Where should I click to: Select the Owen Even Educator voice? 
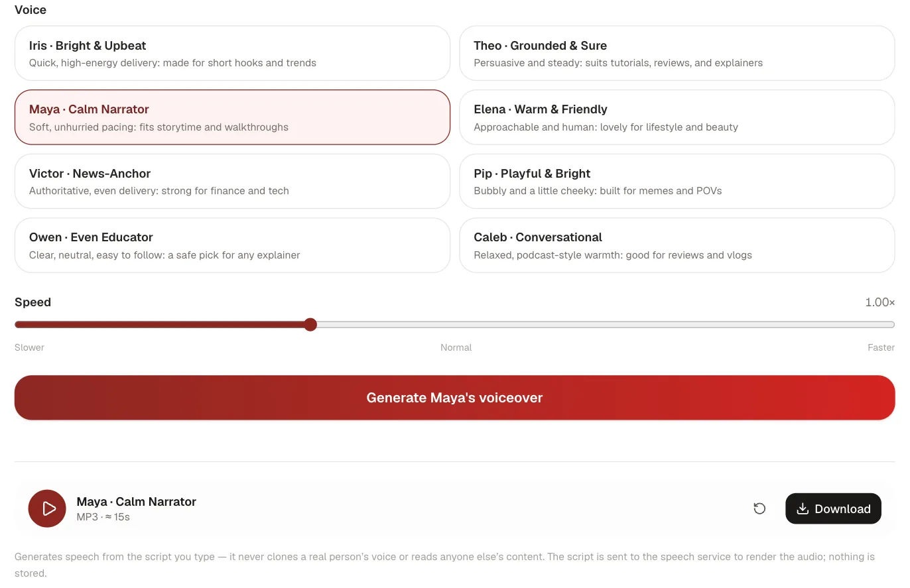(x=232, y=245)
